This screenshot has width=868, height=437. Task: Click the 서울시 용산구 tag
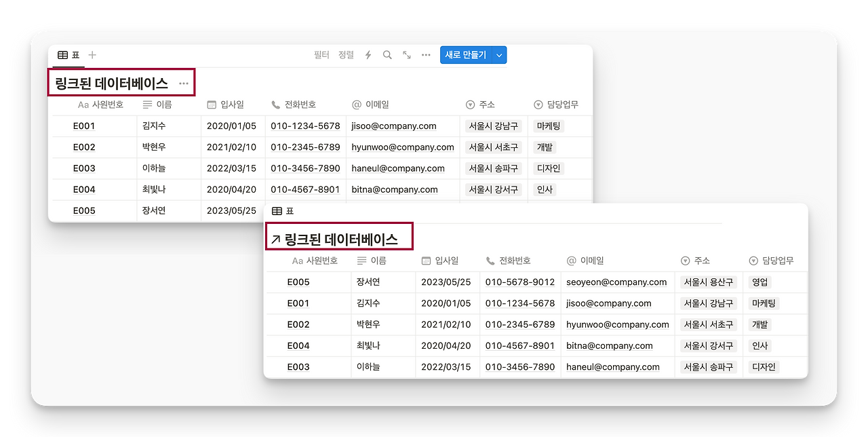point(709,282)
